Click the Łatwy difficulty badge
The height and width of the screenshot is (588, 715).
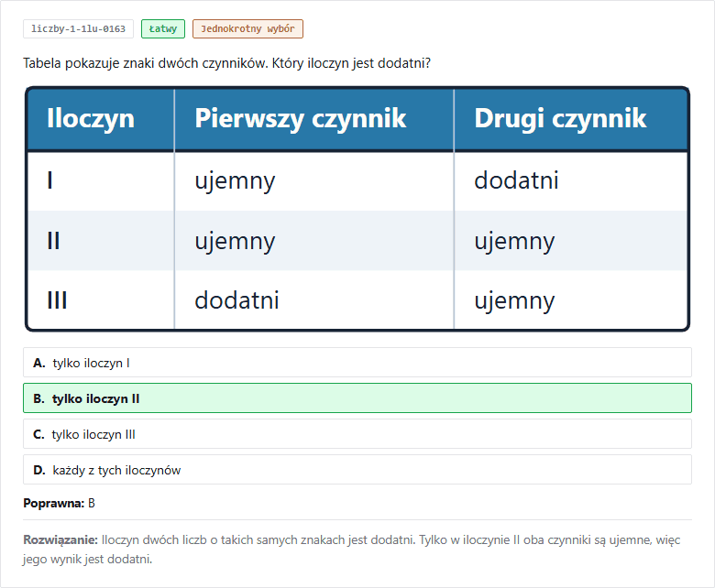pos(163,28)
